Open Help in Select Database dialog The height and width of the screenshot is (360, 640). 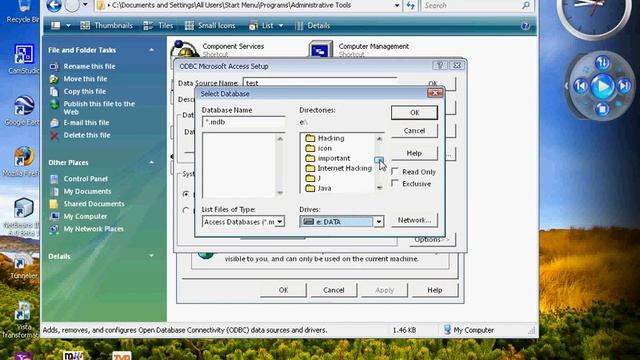coord(414,153)
